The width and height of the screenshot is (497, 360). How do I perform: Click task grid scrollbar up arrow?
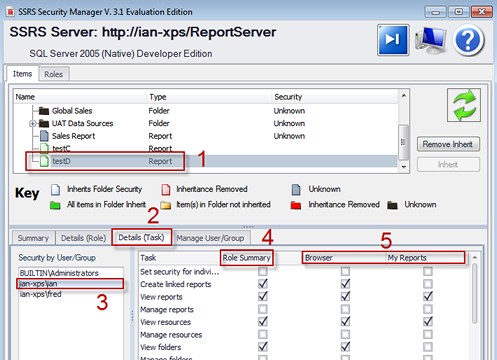475,258
